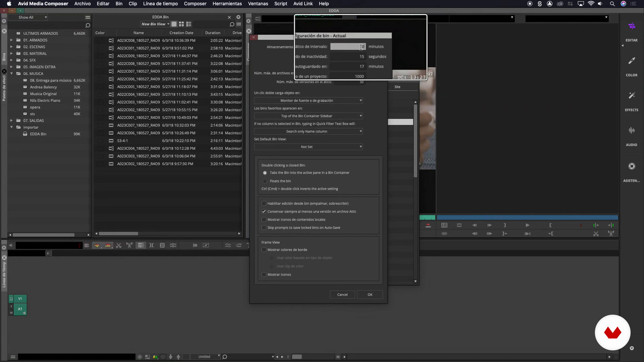Click the Extract scissors icon in timeline toolbar
The image size is (644, 362).
click(119, 246)
